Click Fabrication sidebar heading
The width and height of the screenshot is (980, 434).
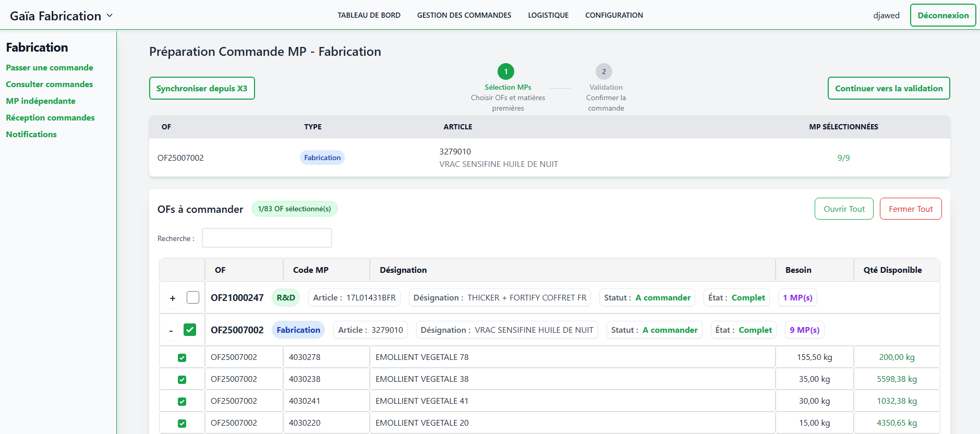[x=37, y=47]
